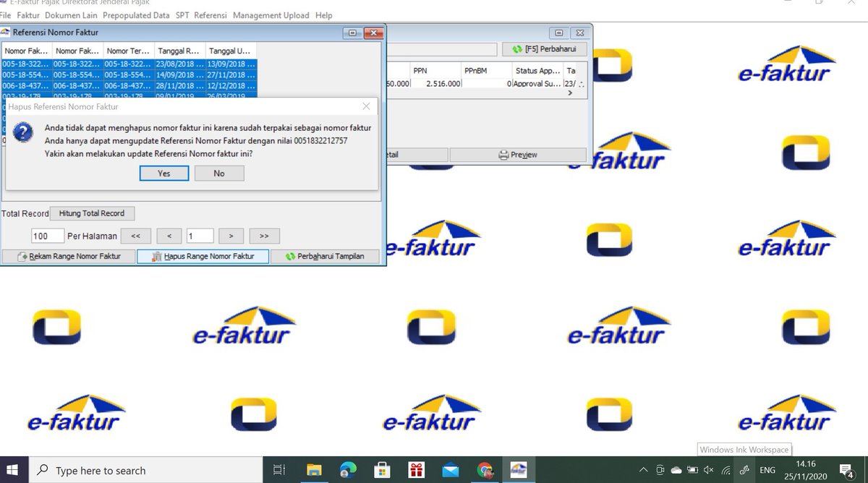Click Preview button in the background window
The width and height of the screenshot is (868, 483).
coord(518,155)
